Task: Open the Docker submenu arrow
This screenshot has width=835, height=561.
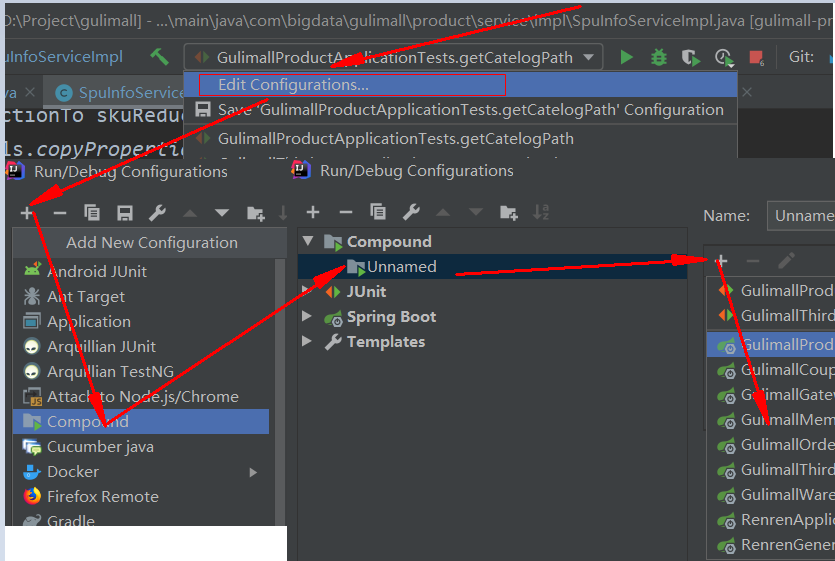Action: [x=253, y=472]
